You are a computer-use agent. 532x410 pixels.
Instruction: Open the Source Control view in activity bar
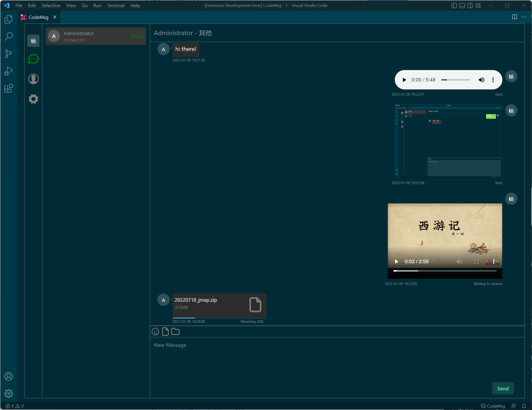[9, 54]
